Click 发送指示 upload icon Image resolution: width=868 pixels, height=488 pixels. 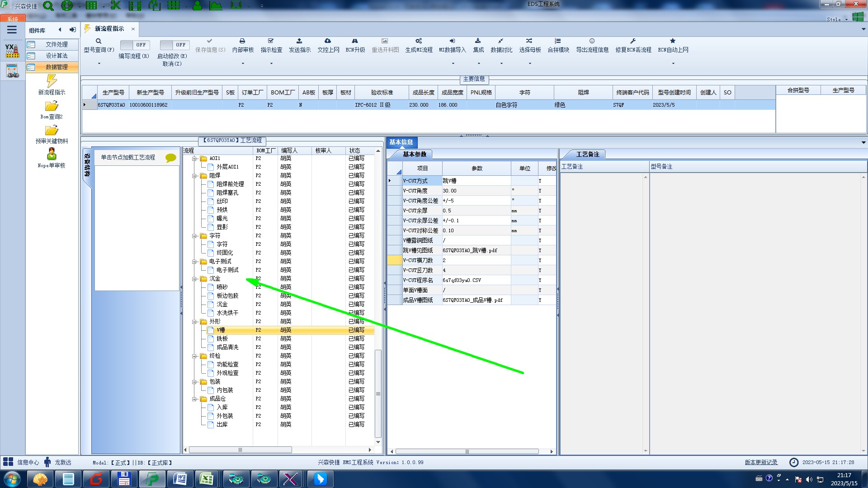tap(299, 41)
